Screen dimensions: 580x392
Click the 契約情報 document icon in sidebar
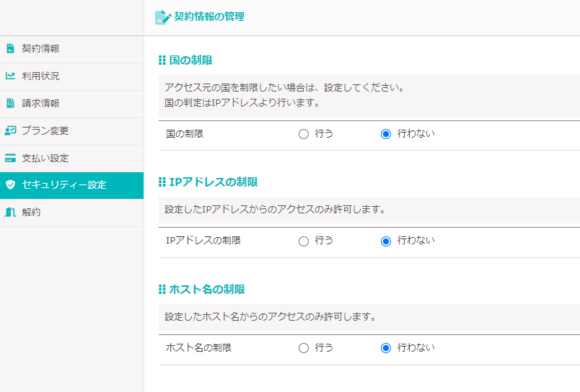click(10, 49)
